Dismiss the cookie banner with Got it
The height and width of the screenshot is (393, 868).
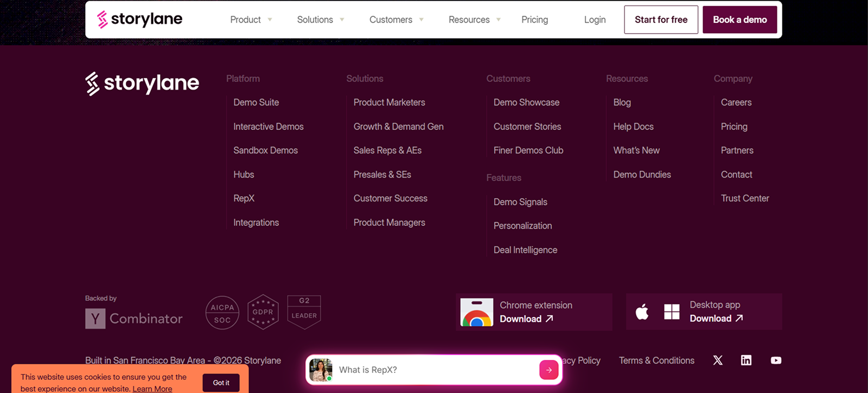pyautogui.click(x=221, y=383)
